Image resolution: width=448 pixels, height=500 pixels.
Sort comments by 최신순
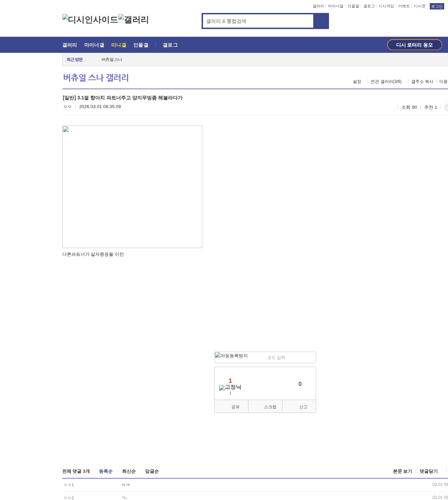tap(129, 471)
